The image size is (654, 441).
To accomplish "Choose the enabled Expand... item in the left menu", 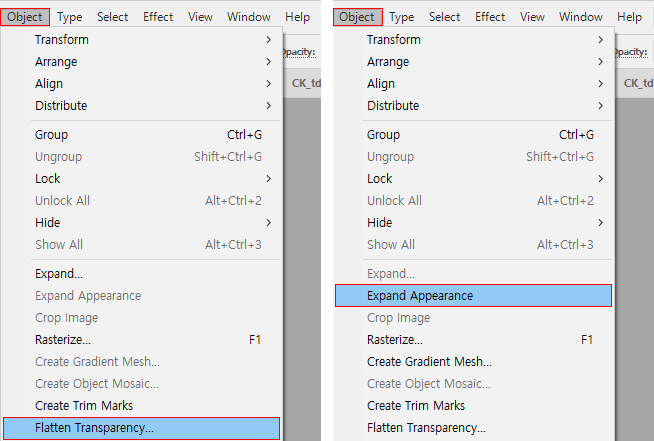I will point(59,273).
